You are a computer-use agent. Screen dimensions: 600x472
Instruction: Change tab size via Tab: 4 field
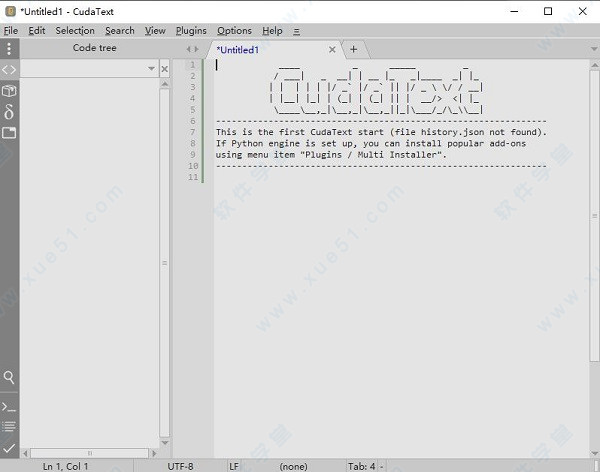(362, 466)
